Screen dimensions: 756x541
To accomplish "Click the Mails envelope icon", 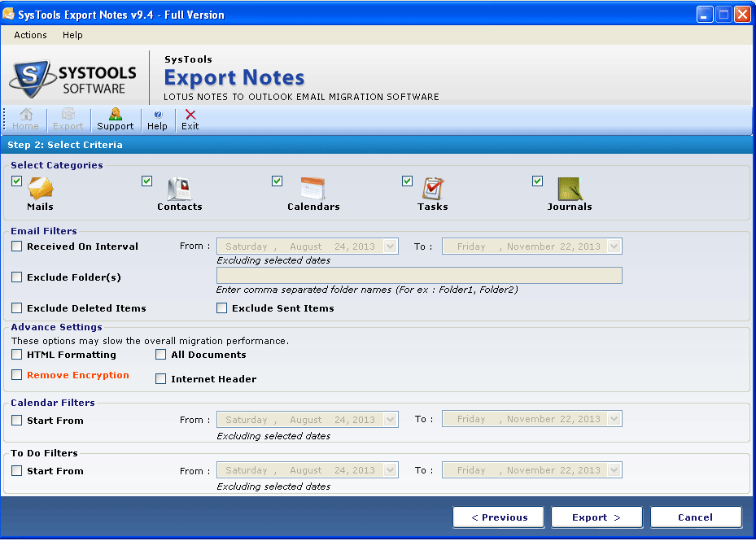I will (x=41, y=188).
